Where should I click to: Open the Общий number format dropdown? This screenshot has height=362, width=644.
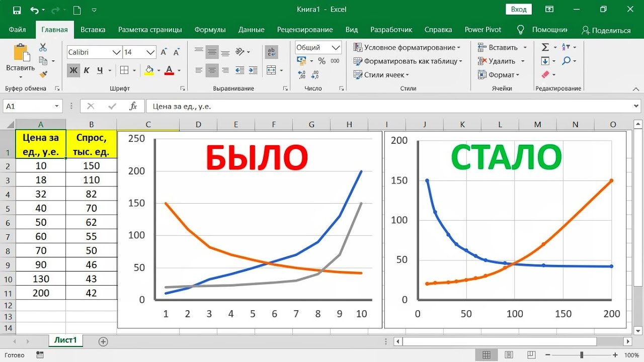pyautogui.click(x=336, y=47)
